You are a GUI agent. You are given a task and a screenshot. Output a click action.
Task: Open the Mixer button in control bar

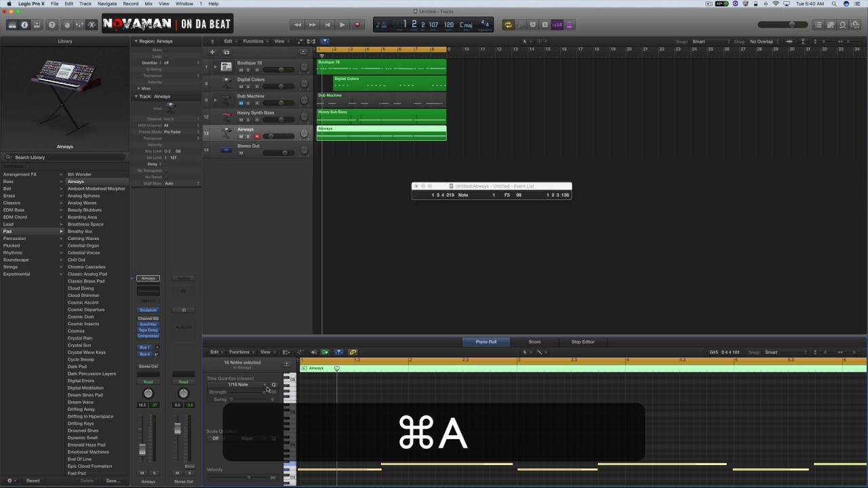[x=79, y=24]
